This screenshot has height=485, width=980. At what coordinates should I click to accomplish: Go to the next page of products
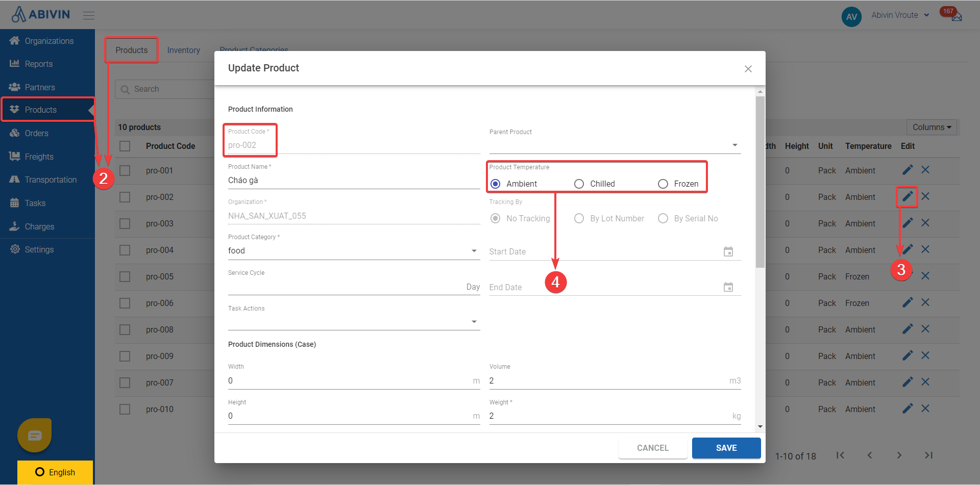(x=899, y=455)
